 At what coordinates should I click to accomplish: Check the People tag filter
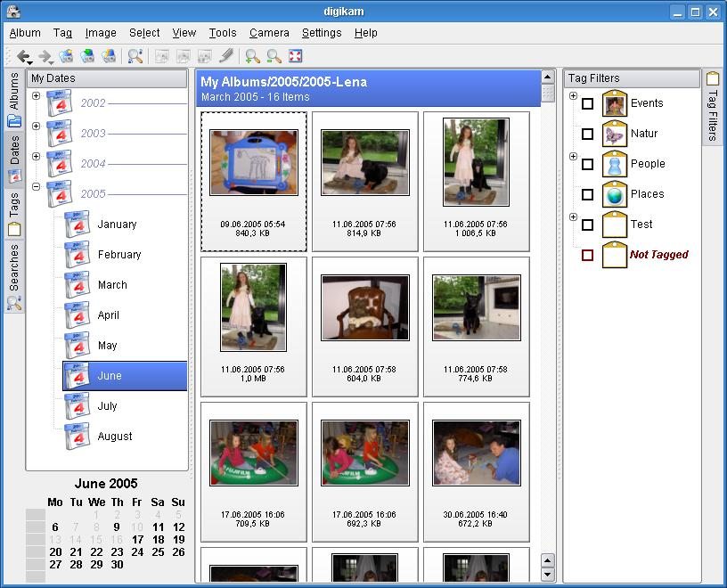pos(587,164)
